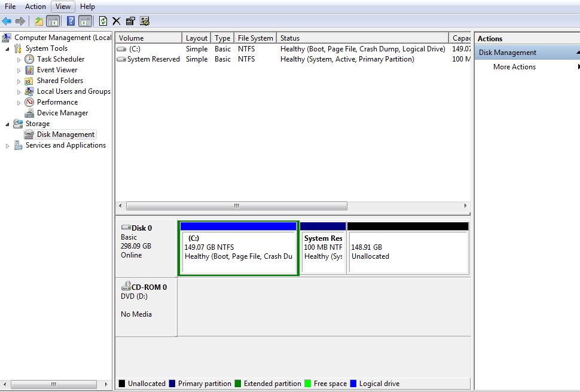The width and height of the screenshot is (580, 392).
Task: Sort by the Layout column header
Action: click(196, 38)
